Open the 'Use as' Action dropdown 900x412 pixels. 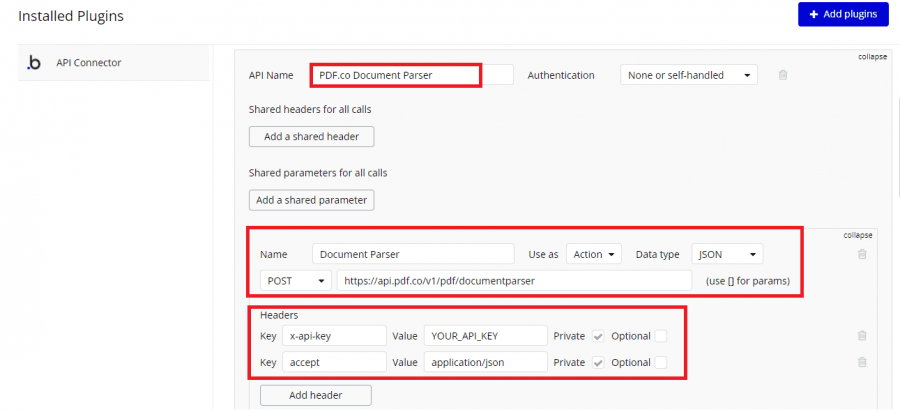point(594,254)
